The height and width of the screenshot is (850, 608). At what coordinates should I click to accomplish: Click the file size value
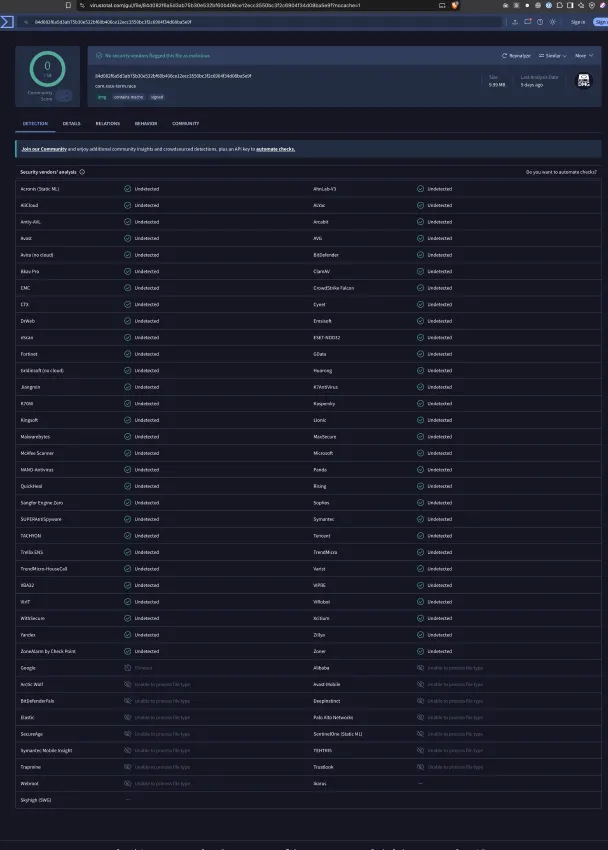[496, 85]
